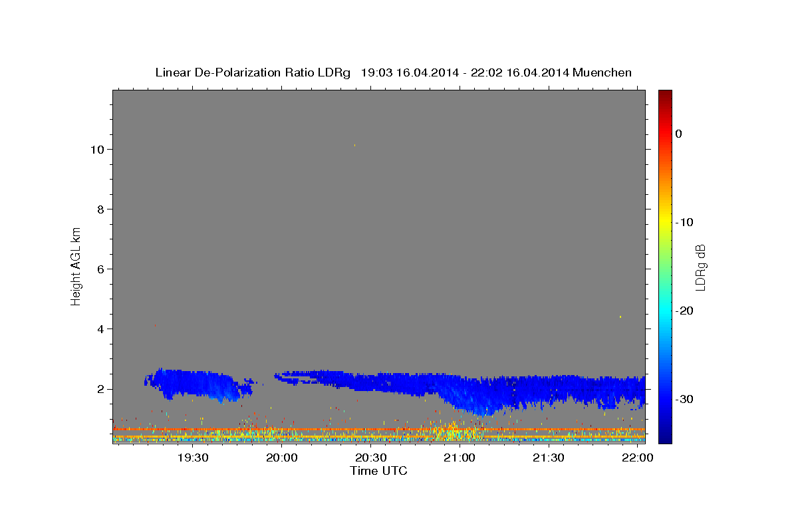Click the height tick label 8
This screenshot has width=798, height=532.
click(100, 209)
